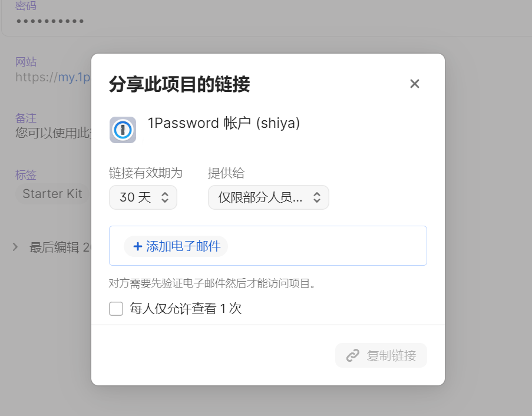Click the Starter Kit tag in background
The image size is (532, 416).
(52, 194)
